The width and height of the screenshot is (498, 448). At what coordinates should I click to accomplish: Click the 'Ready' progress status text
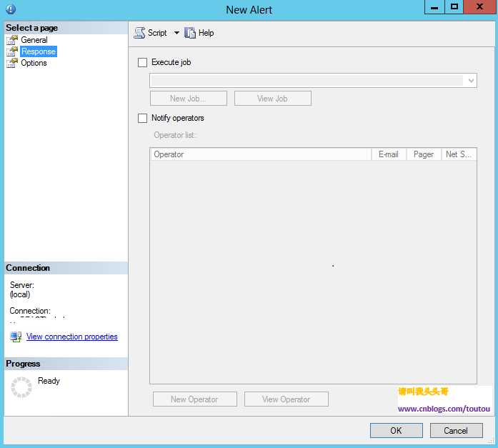tap(49, 381)
